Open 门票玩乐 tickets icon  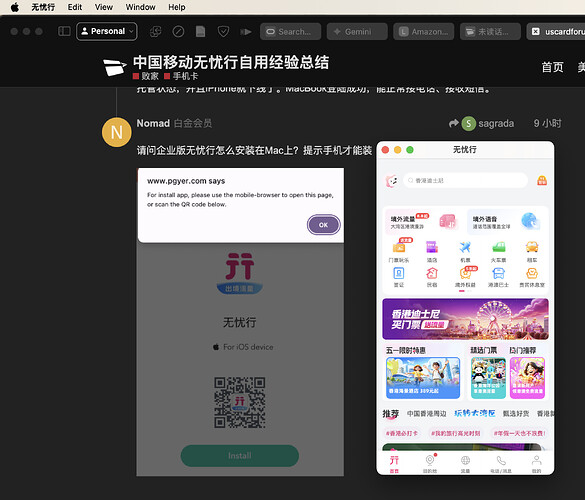pos(399,251)
